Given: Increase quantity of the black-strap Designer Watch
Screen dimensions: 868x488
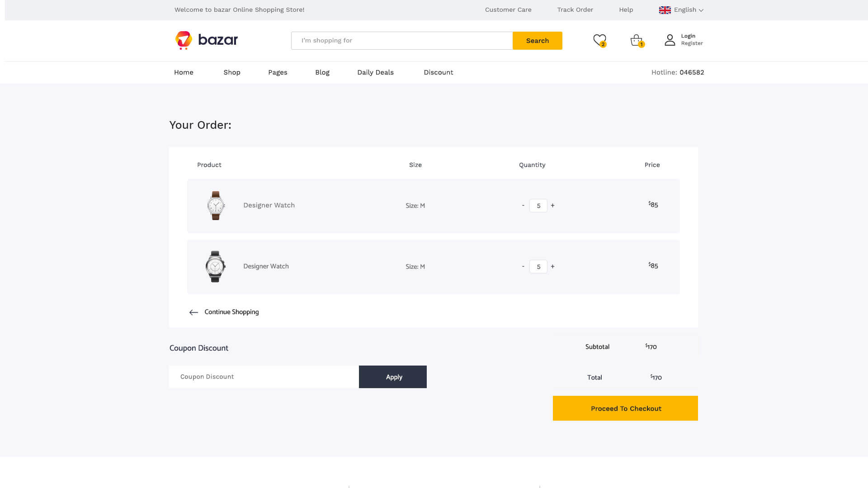Looking at the screenshot, I should (x=552, y=267).
